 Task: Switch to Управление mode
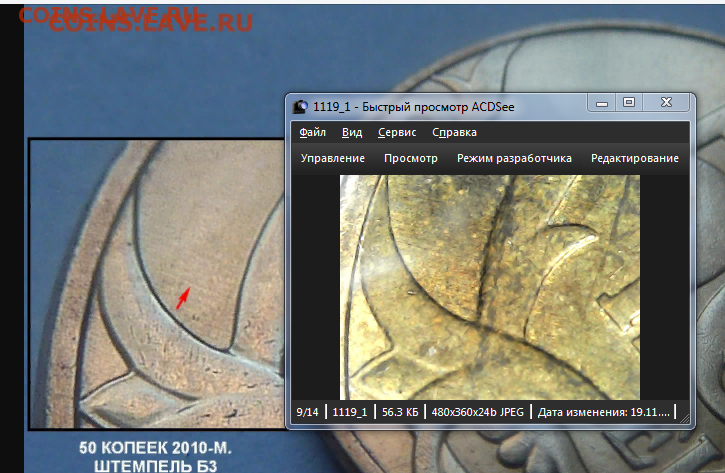tap(332, 158)
